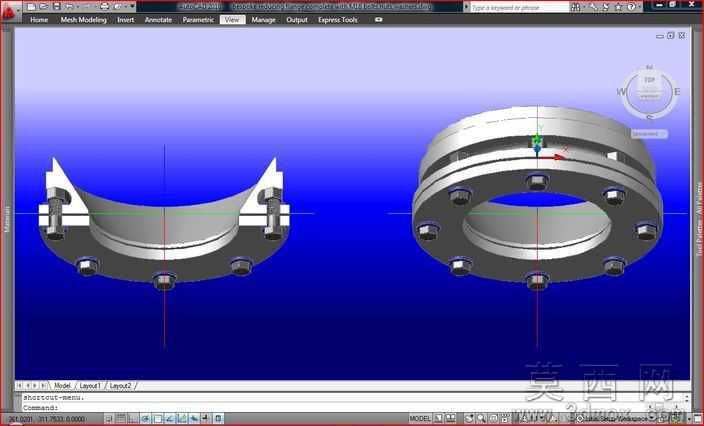Screen dimensions: 704x426
Task: Open the Unnamed UCS dropdown below ViewCube
Action: (649, 134)
